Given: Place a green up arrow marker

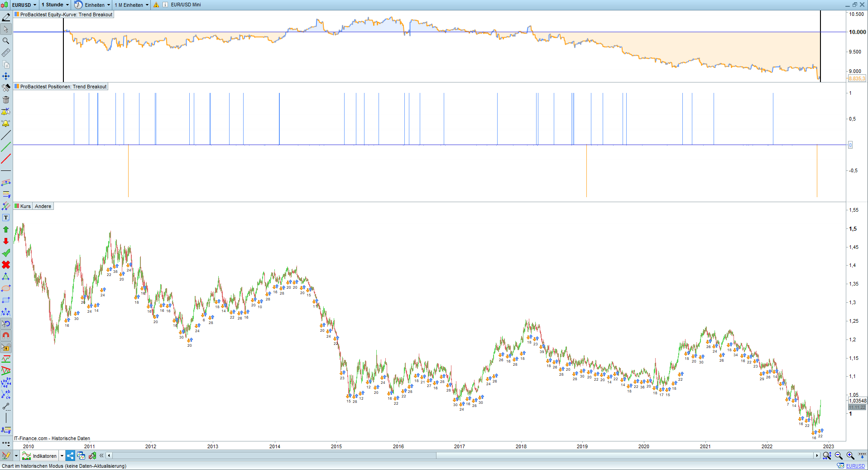Looking at the screenshot, I should pyautogui.click(x=6, y=229).
